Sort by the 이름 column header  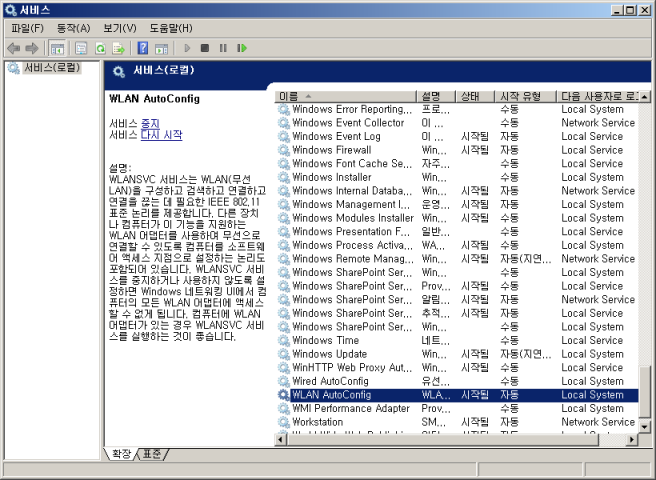(346, 97)
